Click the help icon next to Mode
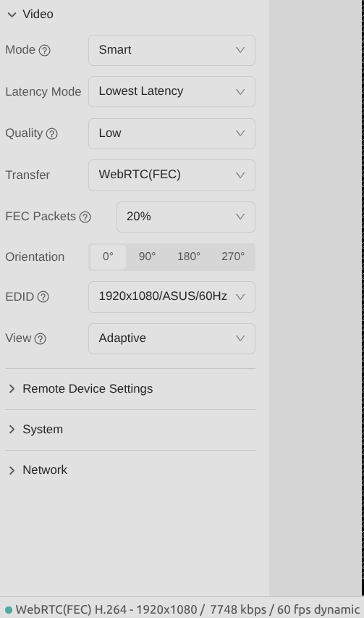364x618 pixels. (44, 51)
